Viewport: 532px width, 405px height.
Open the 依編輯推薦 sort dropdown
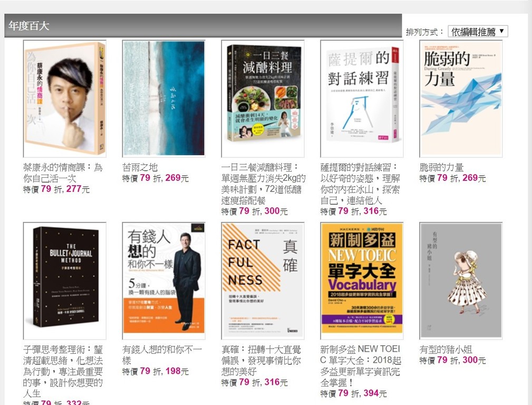(478, 32)
